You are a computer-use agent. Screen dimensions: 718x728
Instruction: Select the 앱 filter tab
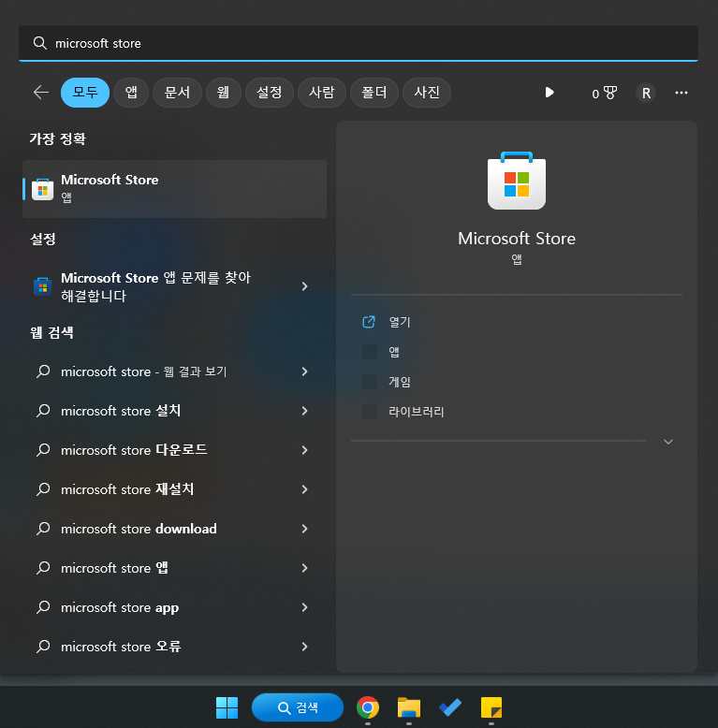[x=131, y=93]
